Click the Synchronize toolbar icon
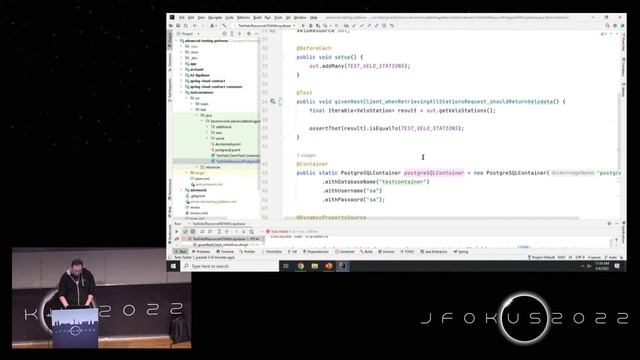Image resolution: width=640 pixels, height=360 pixels. (186, 26)
